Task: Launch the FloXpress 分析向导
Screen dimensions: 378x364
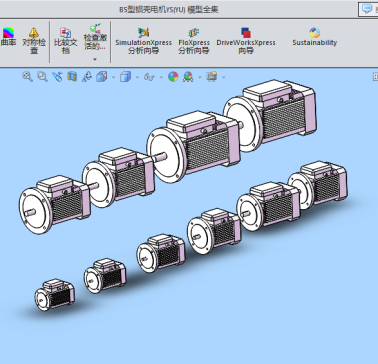Action: pyautogui.click(x=194, y=41)
